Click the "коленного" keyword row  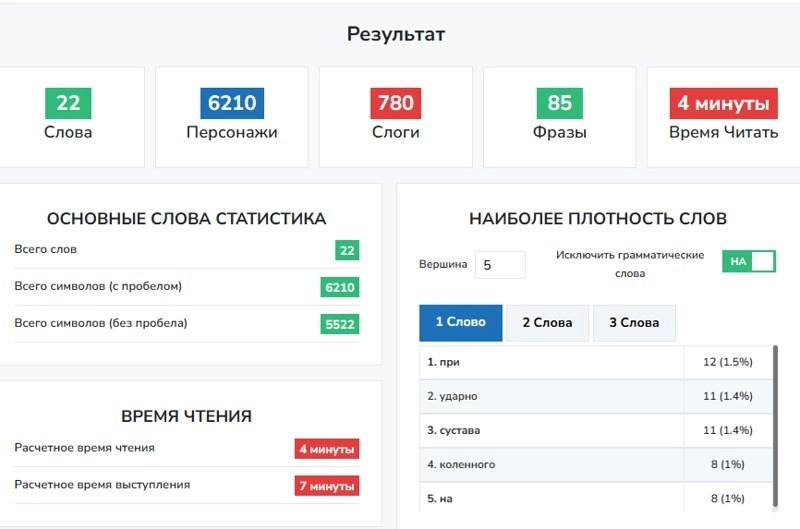click(x=550, y=464)
